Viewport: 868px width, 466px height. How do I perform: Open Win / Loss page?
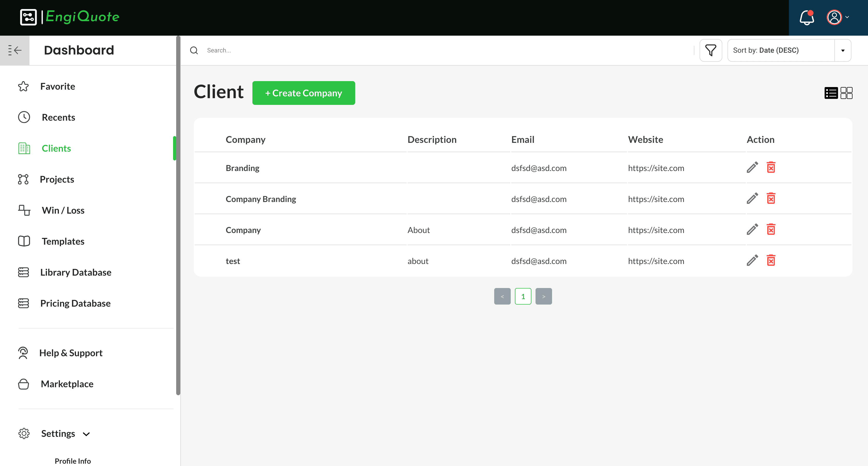63,210
